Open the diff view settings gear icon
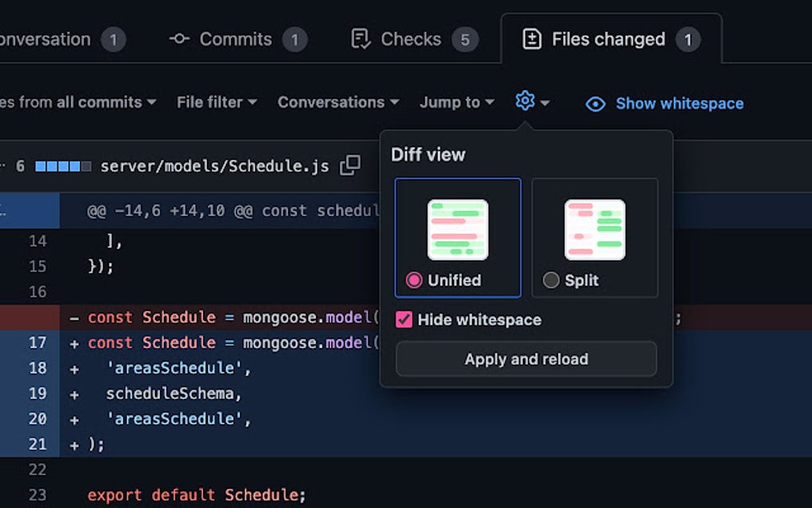This screenshot has height=508, width=812. [x=525, y=101]
